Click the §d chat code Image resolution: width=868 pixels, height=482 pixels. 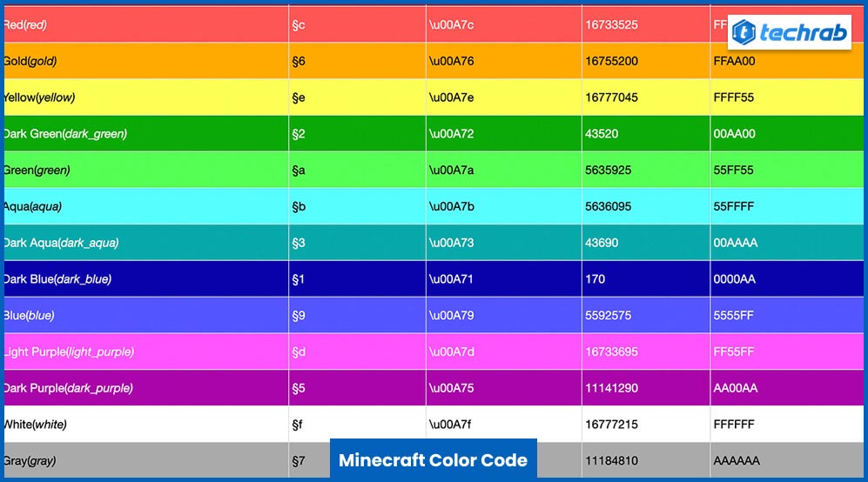(x=299, y=352)
